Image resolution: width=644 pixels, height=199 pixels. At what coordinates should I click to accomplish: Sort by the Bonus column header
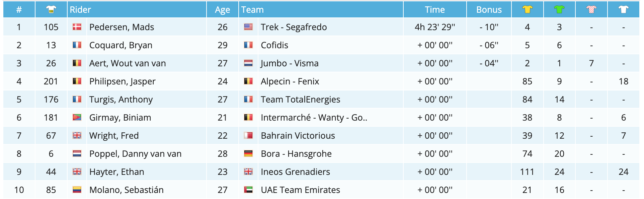coord(489,10)
